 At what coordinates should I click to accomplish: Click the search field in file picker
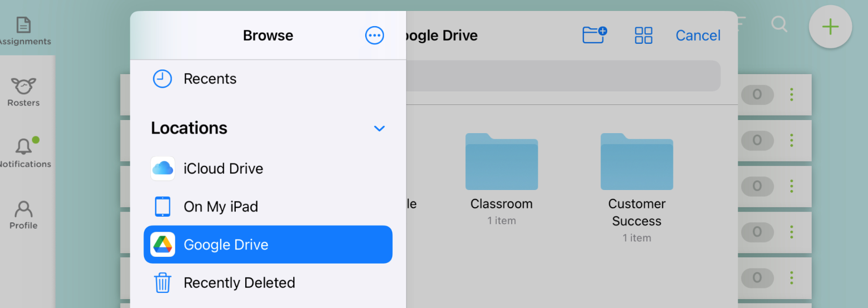tap(563, 76)
